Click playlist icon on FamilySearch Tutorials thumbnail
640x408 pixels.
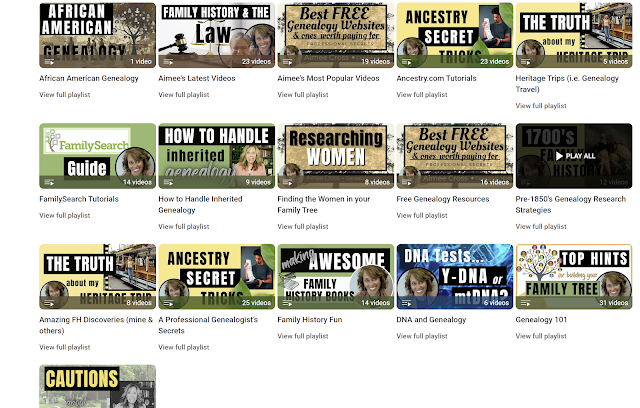[x=49, y=182]
